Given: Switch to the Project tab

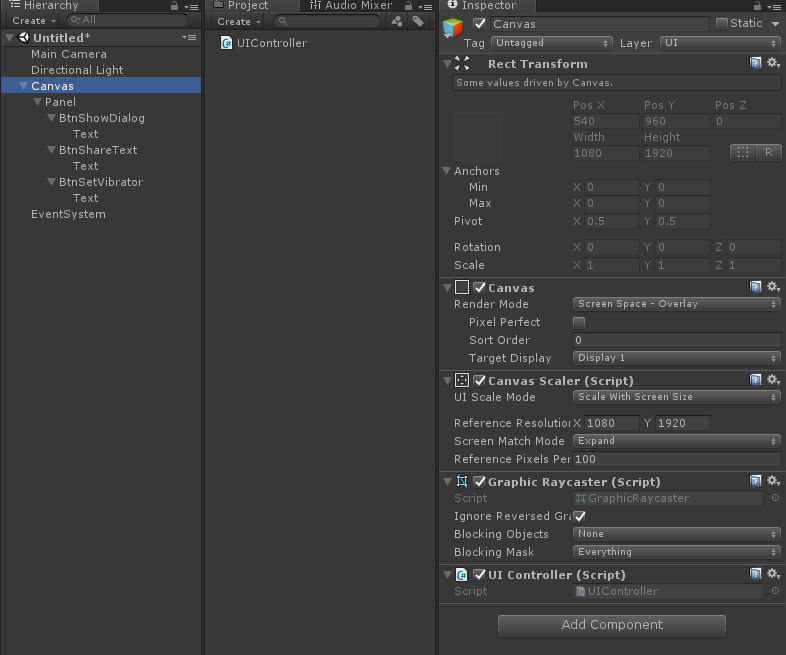Looking at the screenshot, I should click(x=246, y=6).
